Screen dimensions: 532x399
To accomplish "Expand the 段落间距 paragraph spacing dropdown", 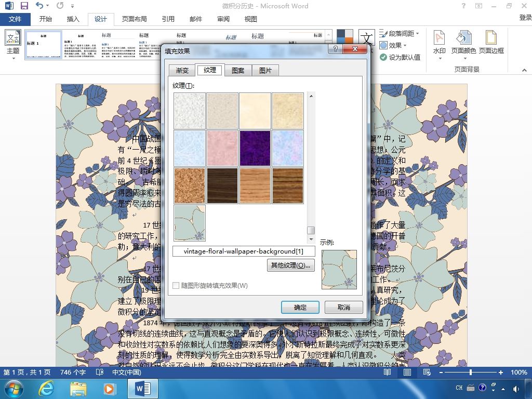I will [x=417, y=34].
